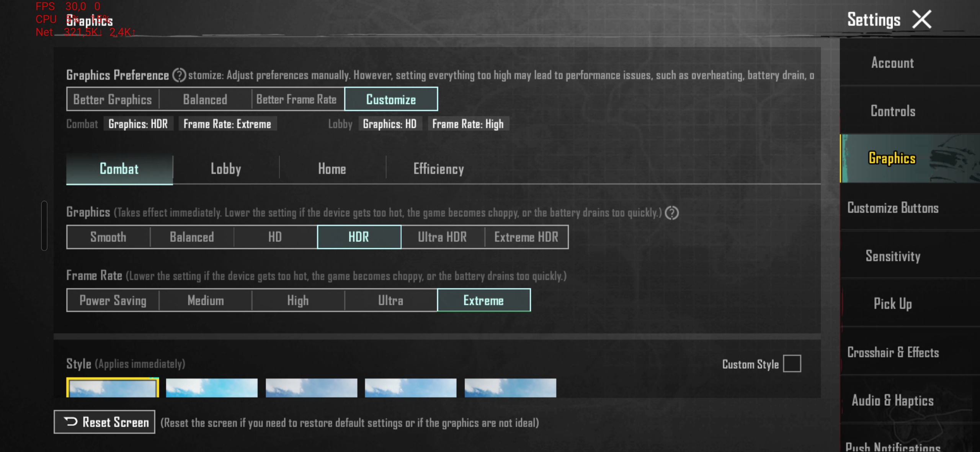Open Audio & Haptics section

910,400
